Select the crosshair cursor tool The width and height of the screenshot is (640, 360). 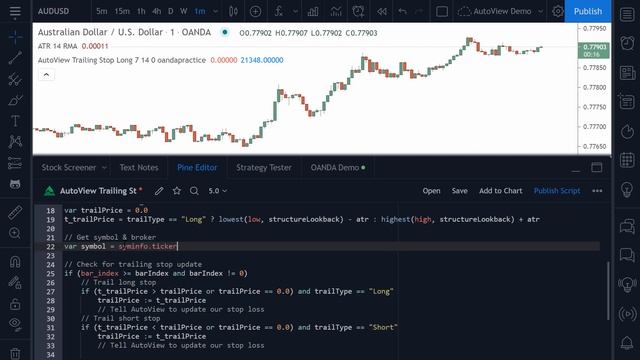click(x=15, y=37)
